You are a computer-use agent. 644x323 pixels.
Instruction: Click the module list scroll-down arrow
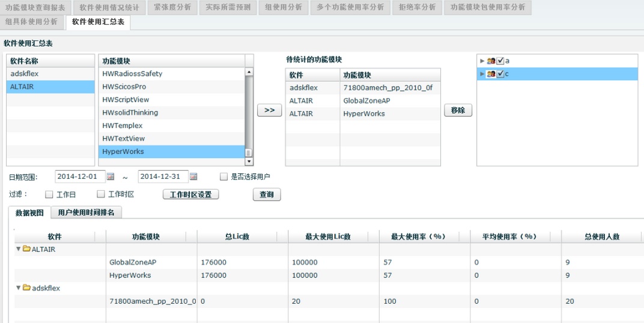(x=249, y=162)
